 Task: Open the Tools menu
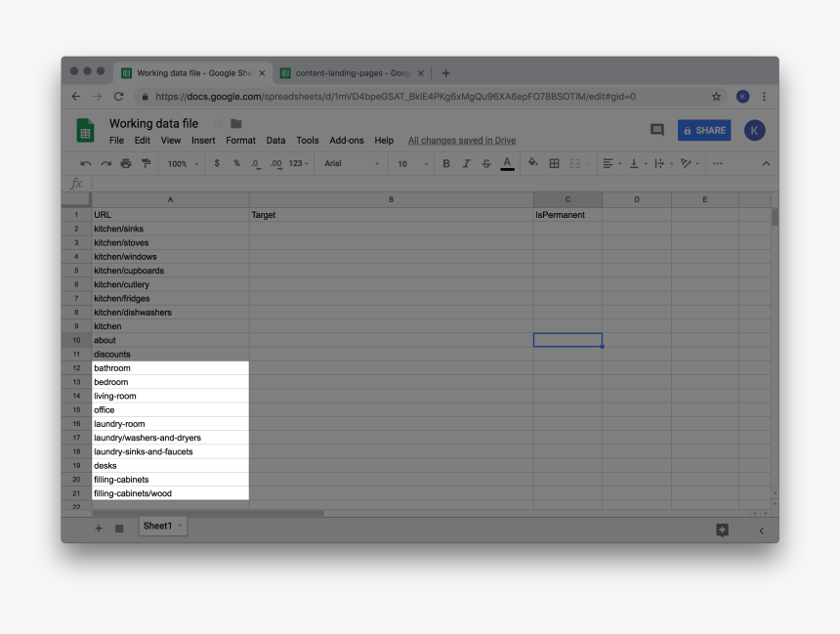coord(308,141)
